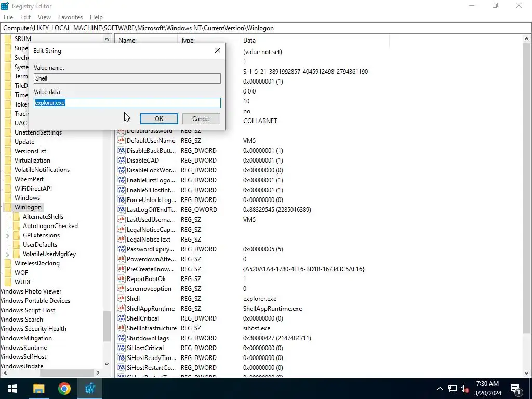Select the AutoLogonChecked tree key
This screenshot has height=399, width=532.
click(50, 226)
